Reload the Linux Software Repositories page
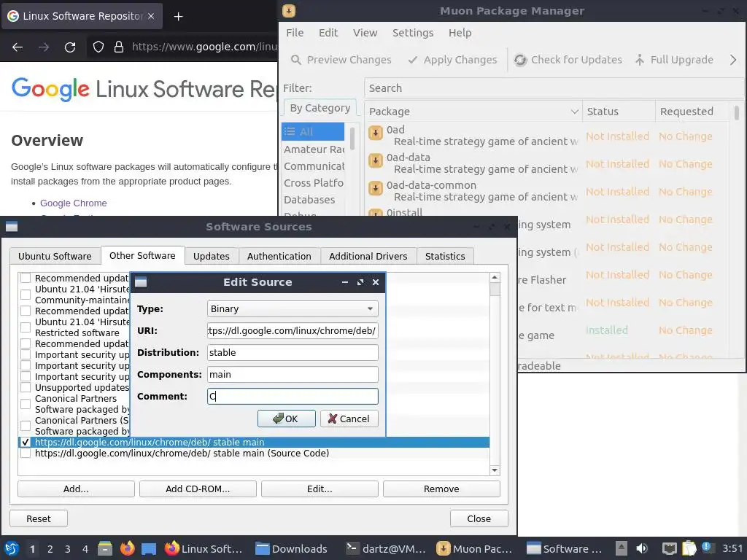This screenshot has width=747, height=560. (x=70, y=47)
